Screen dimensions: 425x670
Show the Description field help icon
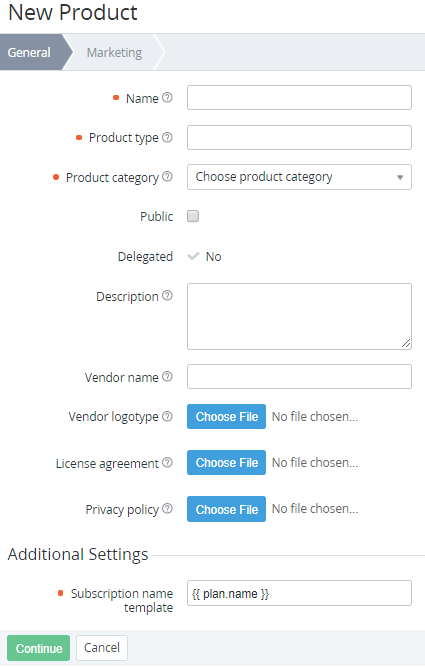point(167,296)
